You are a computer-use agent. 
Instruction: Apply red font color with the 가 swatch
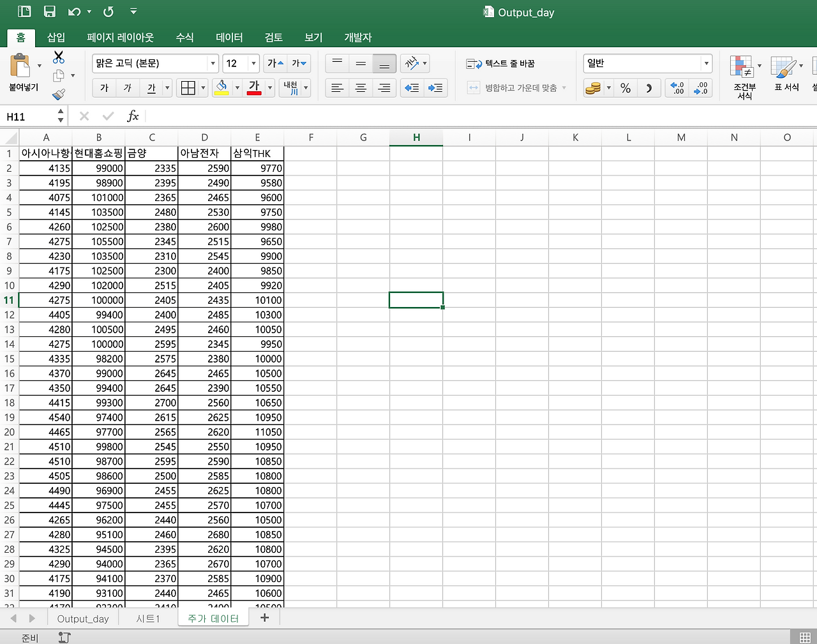254,88
